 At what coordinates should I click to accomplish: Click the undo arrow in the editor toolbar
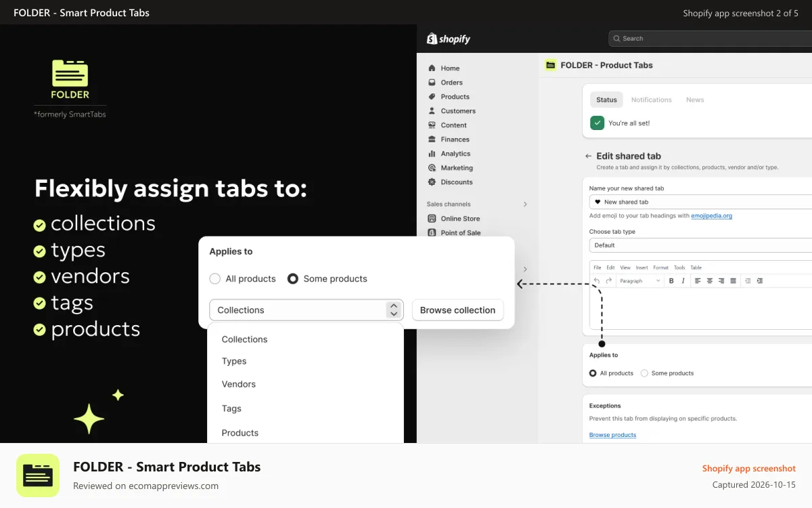[597, 280]
